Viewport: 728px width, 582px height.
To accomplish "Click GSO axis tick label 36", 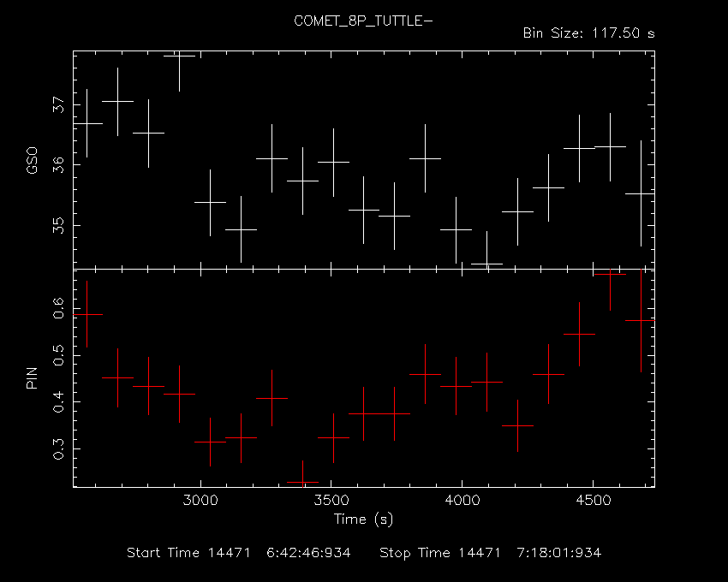I will tap(59, 165).
